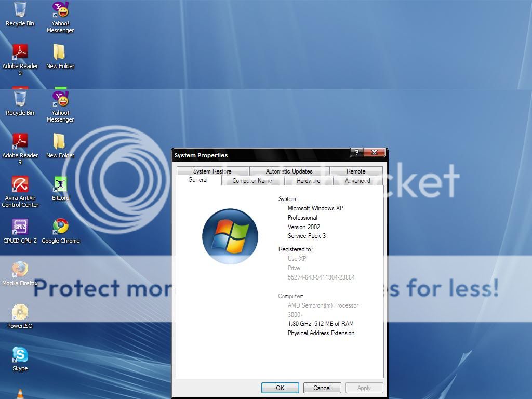Click the "Registered to:" heading label
Image resolution: width=532 pixels, height=399 pixels.
296,249
